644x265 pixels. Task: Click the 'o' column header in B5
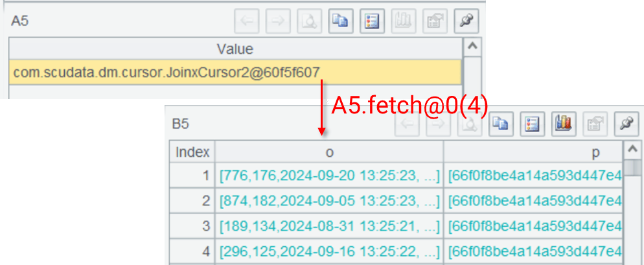coord(329,152)
